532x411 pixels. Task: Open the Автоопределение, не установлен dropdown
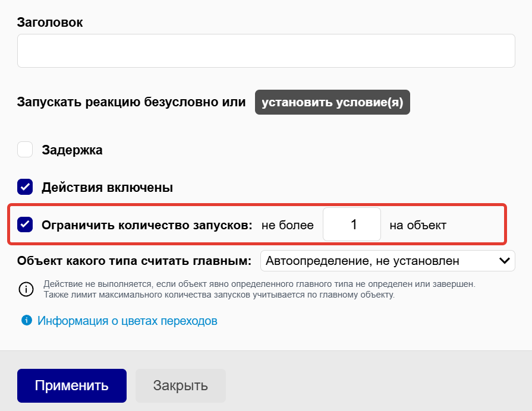point(388,260)
